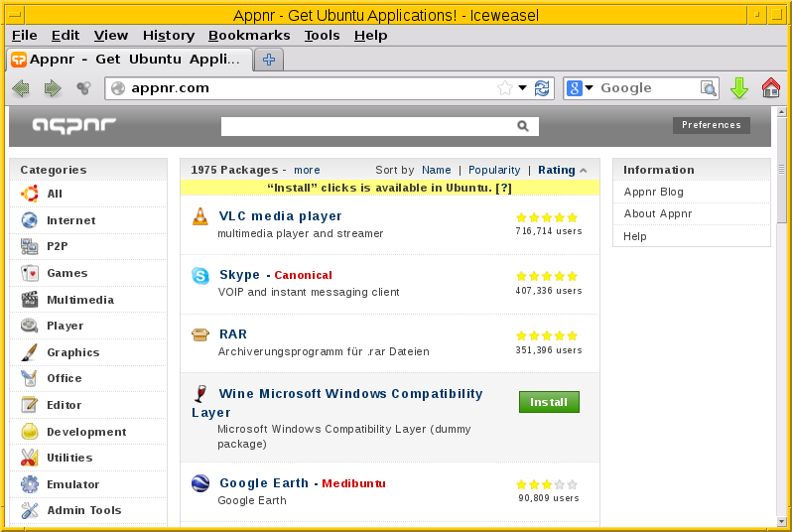
Task: Toggle Rating sort order arrow
Action: click(584, 171)
